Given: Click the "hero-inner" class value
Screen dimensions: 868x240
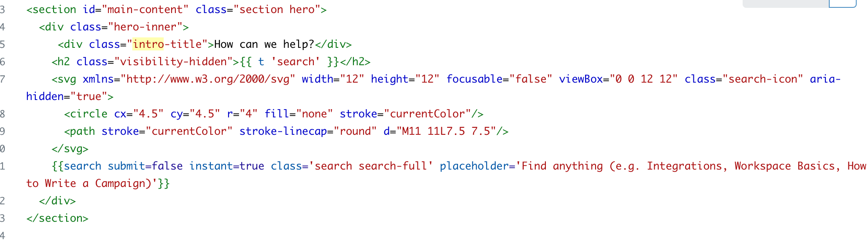Looking at the screenshot, I should 145,27.
